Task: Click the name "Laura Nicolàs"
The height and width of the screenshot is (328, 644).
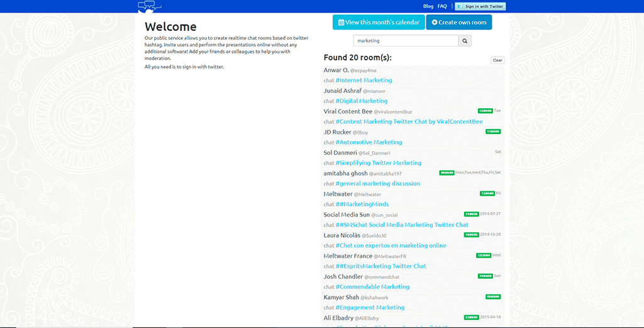Action: click(x=341, y=235)
